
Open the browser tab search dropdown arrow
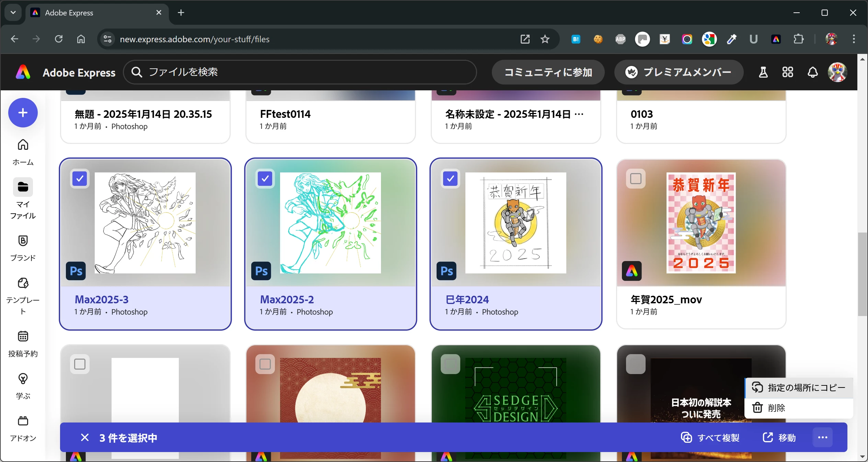13,13
